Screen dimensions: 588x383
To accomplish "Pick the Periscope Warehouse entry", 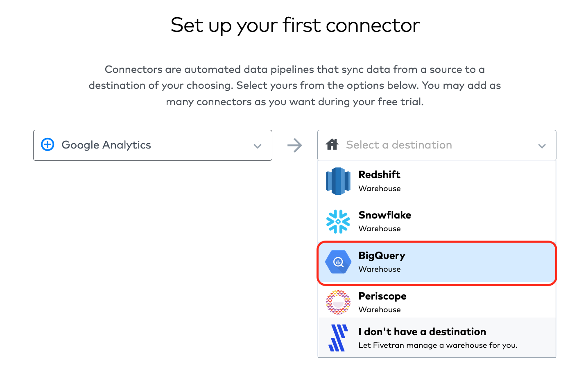I will point(437,302).
